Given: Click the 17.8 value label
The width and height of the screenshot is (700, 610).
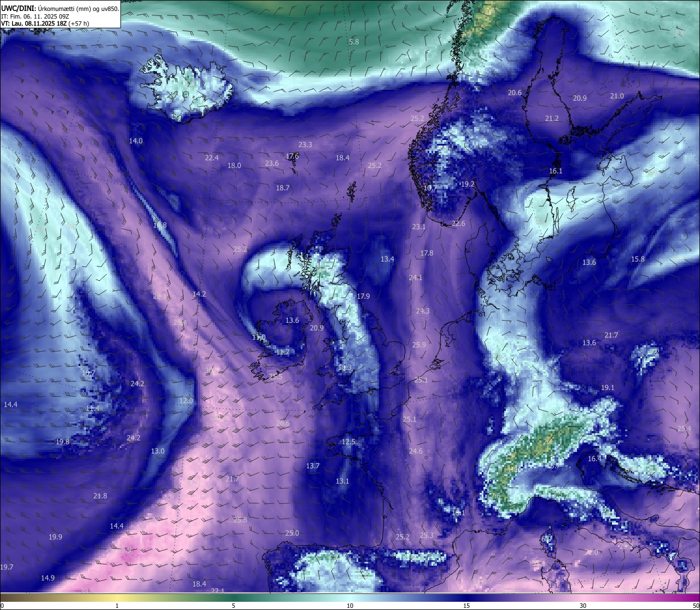Looking at the screenshot, I should tap(427, 253).
